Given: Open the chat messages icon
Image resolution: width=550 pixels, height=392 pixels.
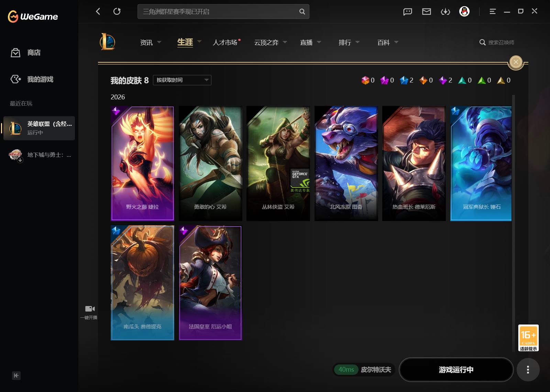Looking at the screenshot, I should pos(407,12).
